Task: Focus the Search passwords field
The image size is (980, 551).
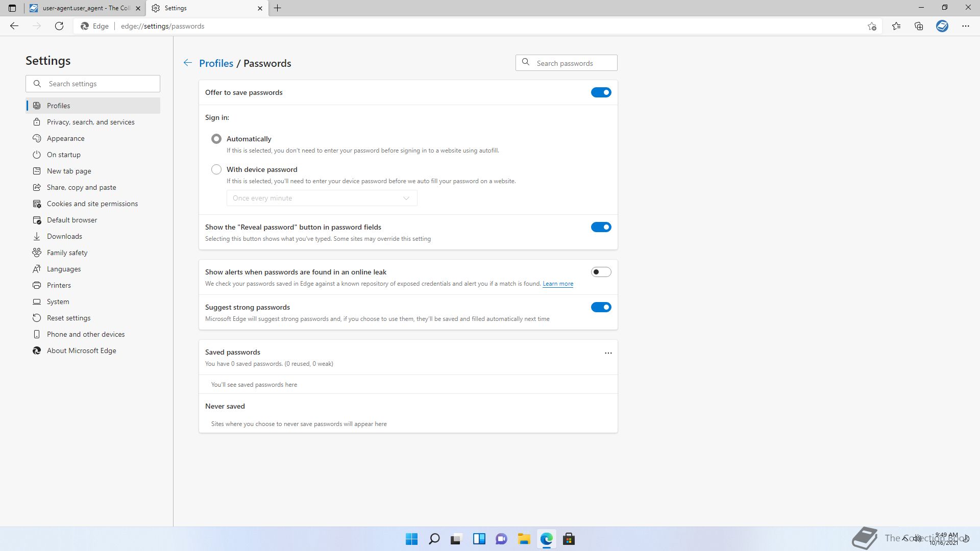Action: pyautogui.click(x=567, y=63)
